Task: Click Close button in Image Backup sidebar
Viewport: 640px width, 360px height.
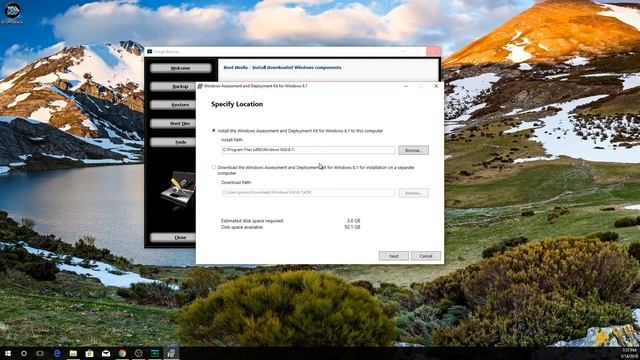Action: (x=173, y=238)
